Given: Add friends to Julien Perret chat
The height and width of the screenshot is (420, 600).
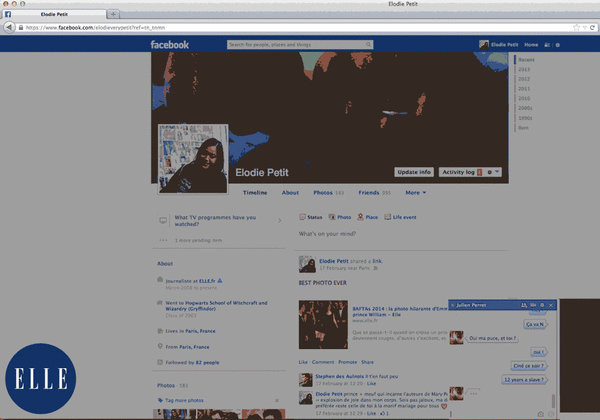Looking at the screenshot, I should [525, 304].
